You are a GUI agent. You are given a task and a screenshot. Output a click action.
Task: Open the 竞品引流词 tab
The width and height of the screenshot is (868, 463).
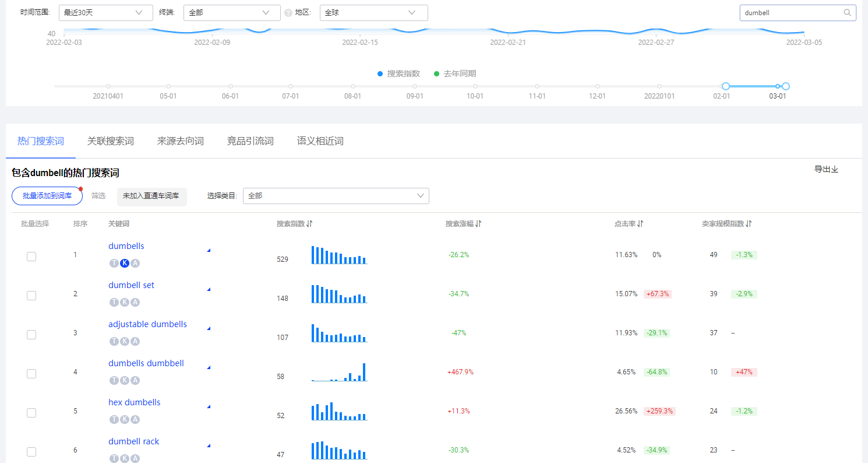pyautogui.click(x=250, y=141)
